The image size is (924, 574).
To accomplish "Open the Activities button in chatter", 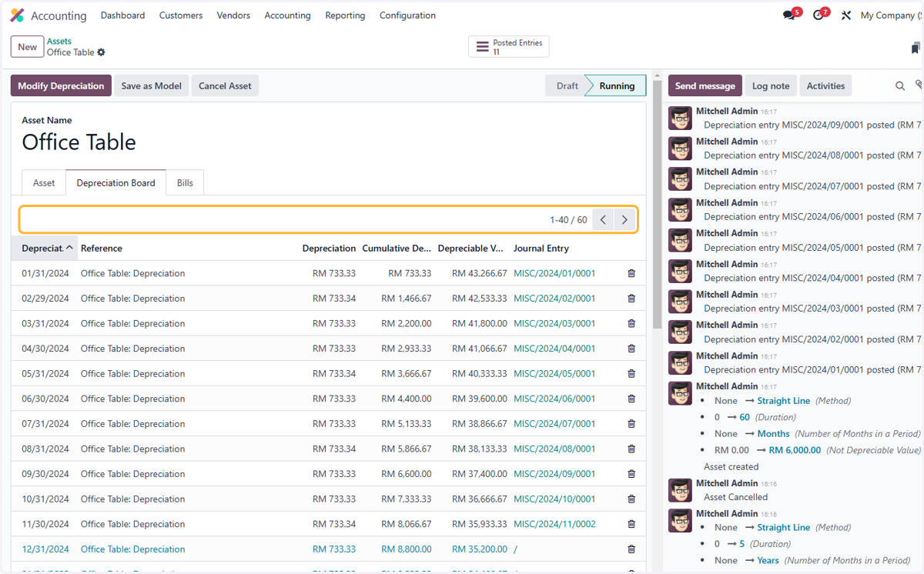I will [825, 85].
